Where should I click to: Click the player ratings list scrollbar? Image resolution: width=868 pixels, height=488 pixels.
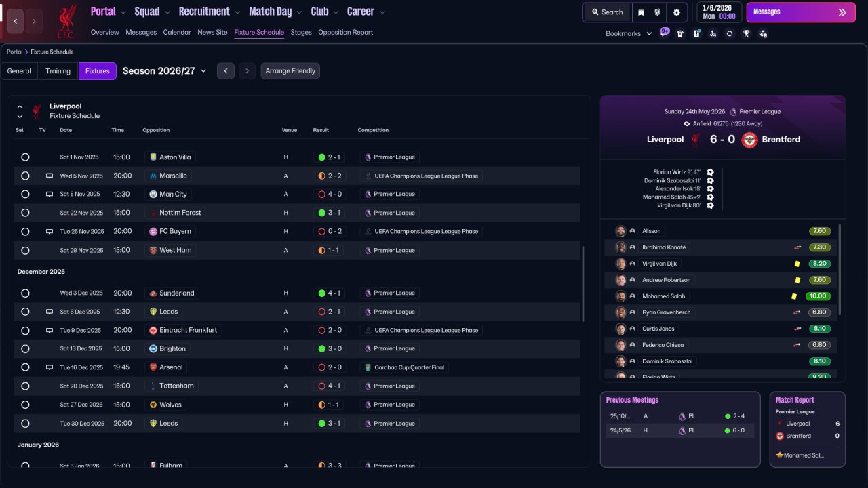tap(840, 270)
